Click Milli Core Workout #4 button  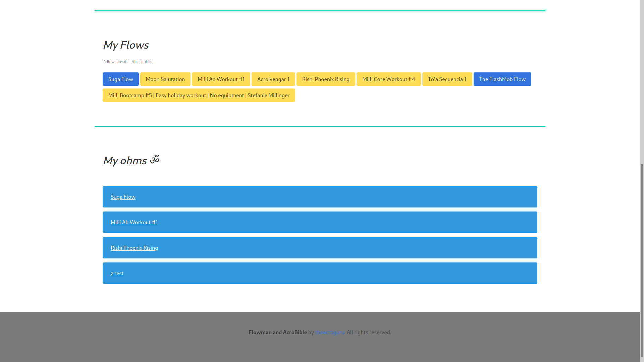[x=388, y=79]
